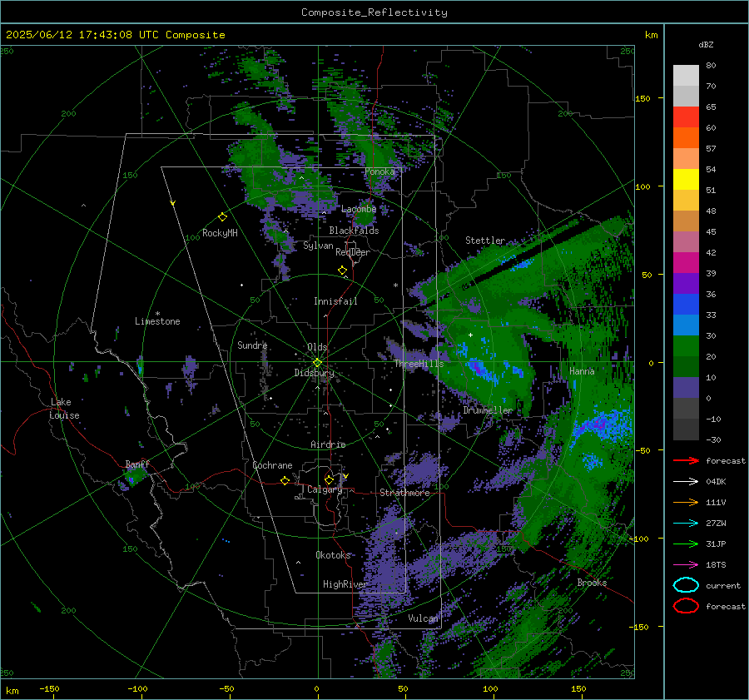Click the Lake Louise label

[x=64, y=409]
